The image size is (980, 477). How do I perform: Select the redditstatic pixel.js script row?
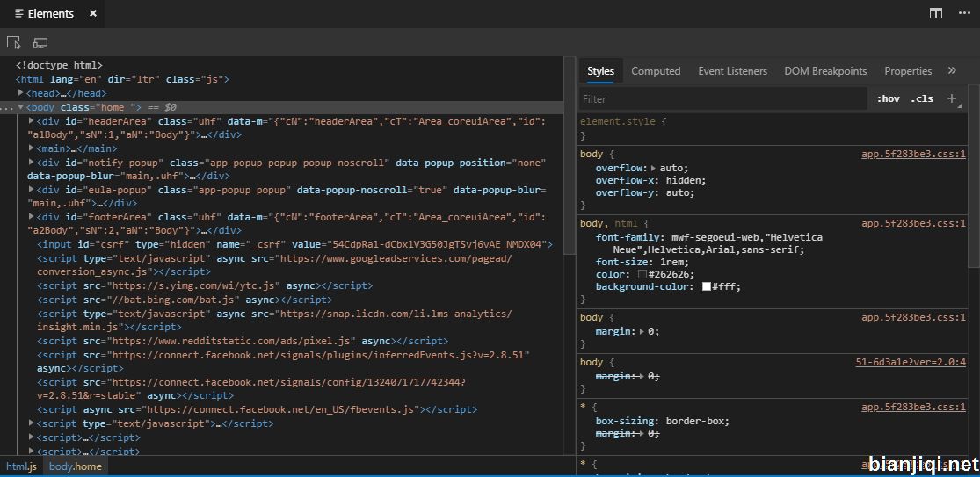coord(243,341)
